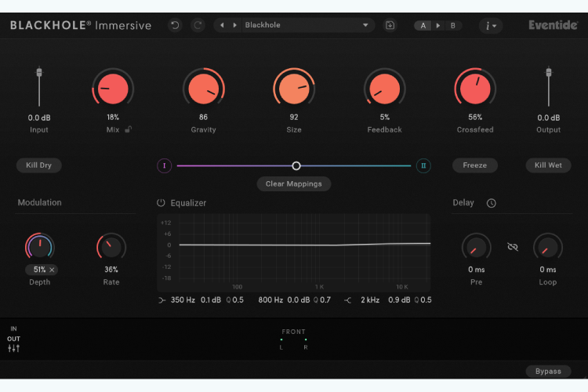Open the info menu dropdown
588x392 pixels.
[491, 26]
